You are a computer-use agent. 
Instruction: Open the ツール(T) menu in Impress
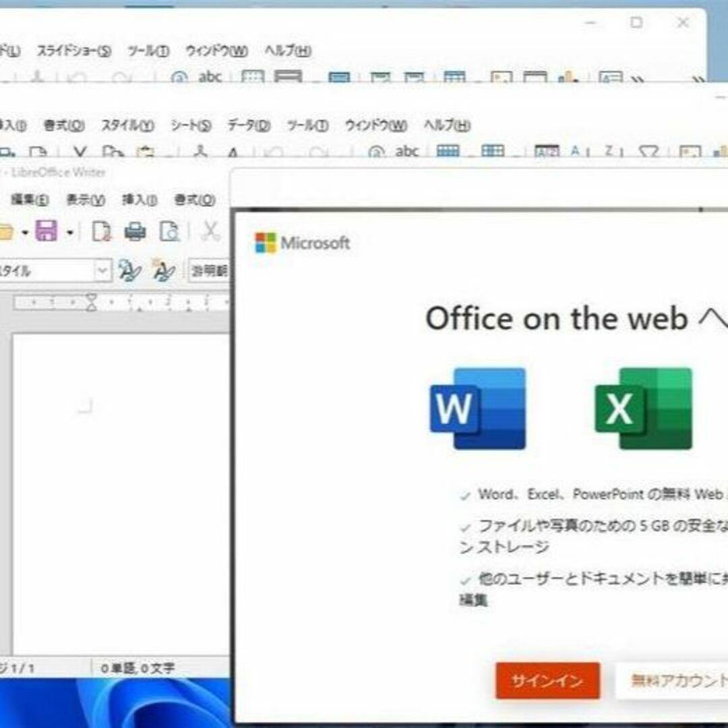148,51
